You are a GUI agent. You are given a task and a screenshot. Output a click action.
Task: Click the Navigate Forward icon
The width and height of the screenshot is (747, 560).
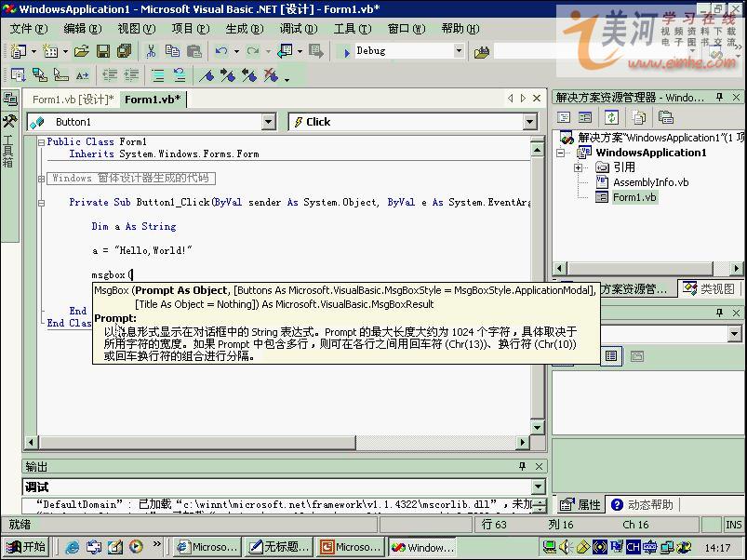click(316, 51)
